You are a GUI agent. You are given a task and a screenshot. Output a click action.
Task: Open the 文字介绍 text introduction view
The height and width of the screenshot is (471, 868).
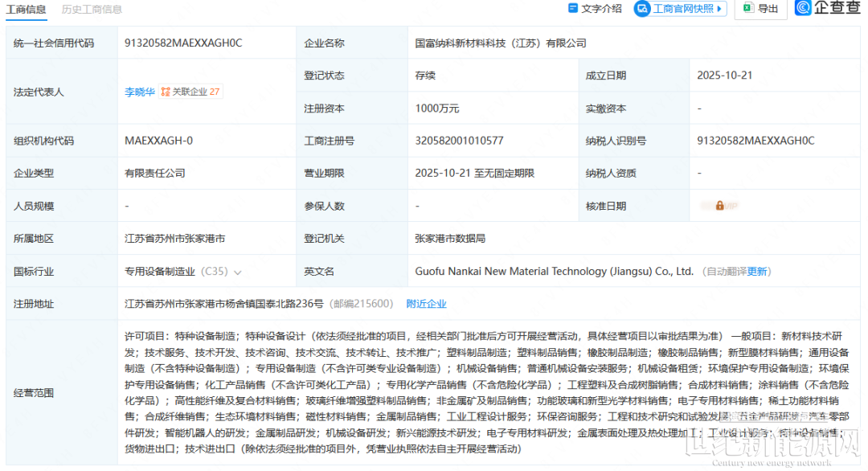click(x=601, y=9)
